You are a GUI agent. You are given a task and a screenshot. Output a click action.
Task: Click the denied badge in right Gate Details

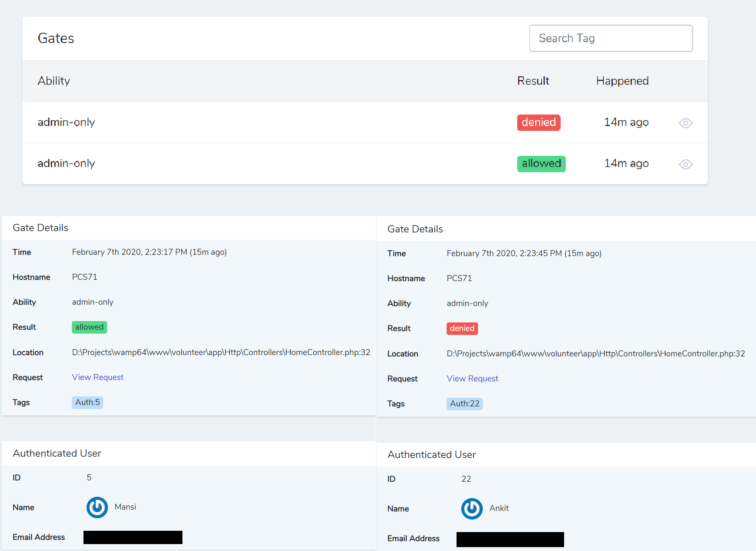(x=462, y=328)
